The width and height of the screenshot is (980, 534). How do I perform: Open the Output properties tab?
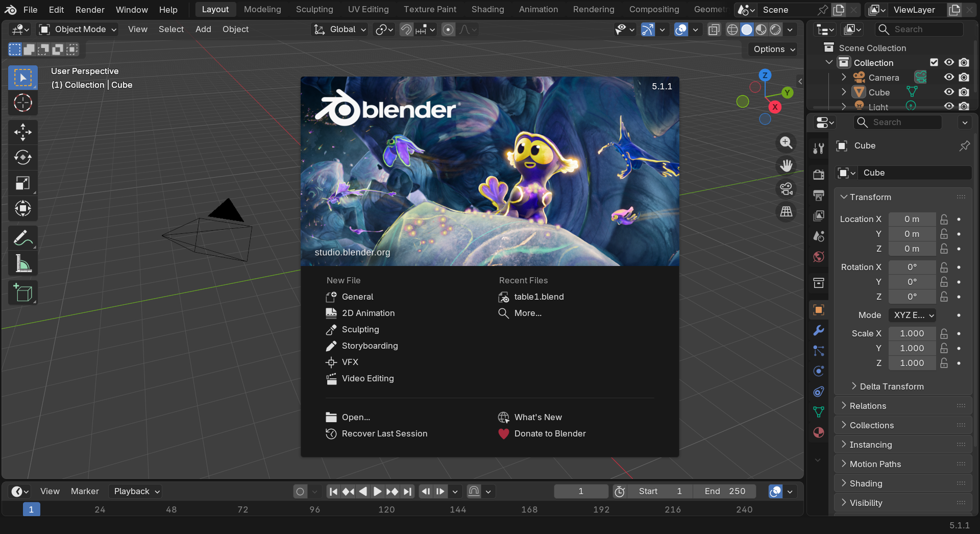[819, 195]
